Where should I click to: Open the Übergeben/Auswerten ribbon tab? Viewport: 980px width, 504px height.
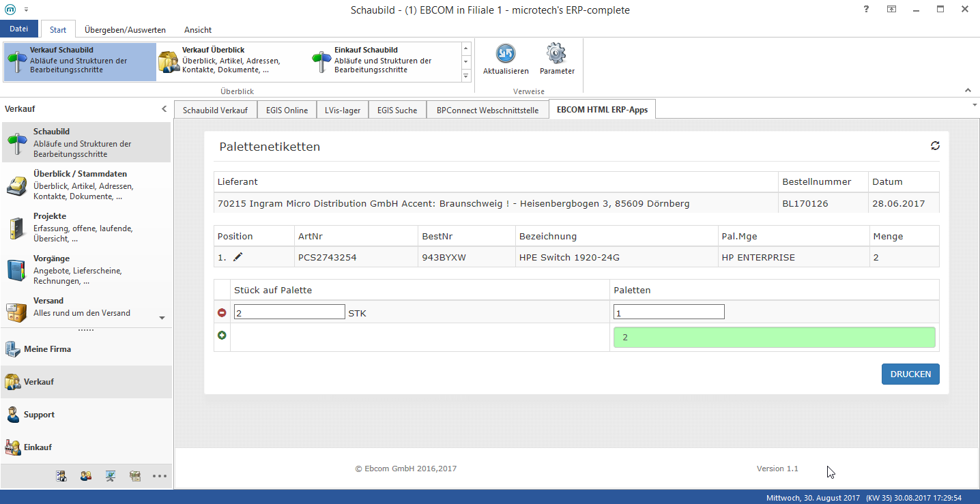pyautogui.click(x=125, y=30)
